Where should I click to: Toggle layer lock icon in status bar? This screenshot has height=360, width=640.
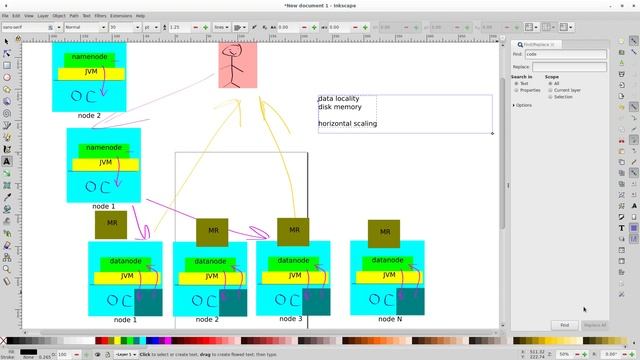tap(107, 355)
